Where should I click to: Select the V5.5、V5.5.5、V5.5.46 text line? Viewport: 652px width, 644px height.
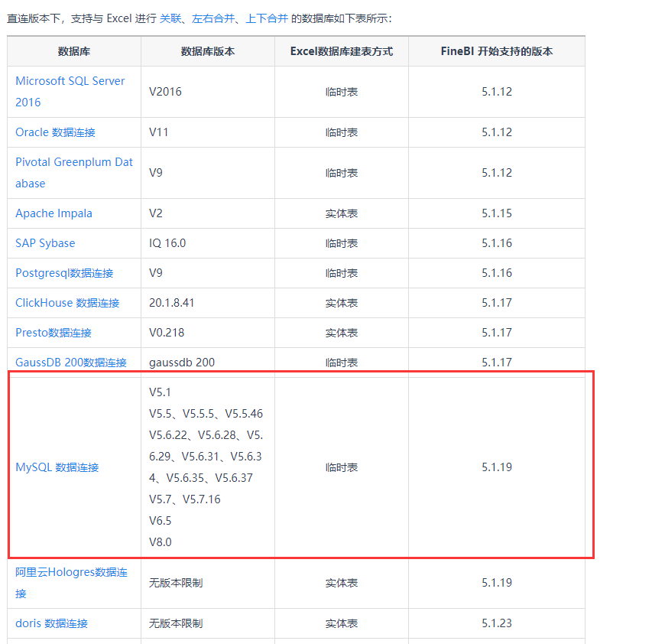click(x=206, y=414)
